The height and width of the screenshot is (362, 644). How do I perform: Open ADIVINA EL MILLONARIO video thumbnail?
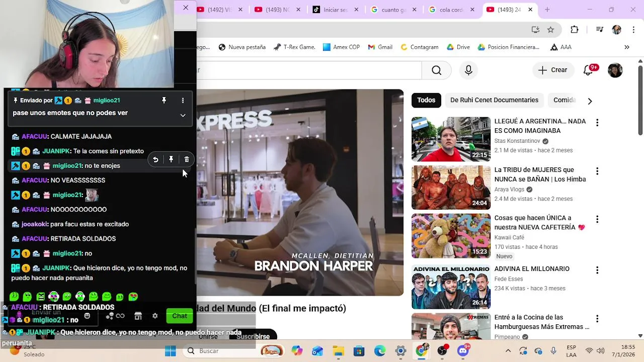pyautogui.click(x=451, y=287)
